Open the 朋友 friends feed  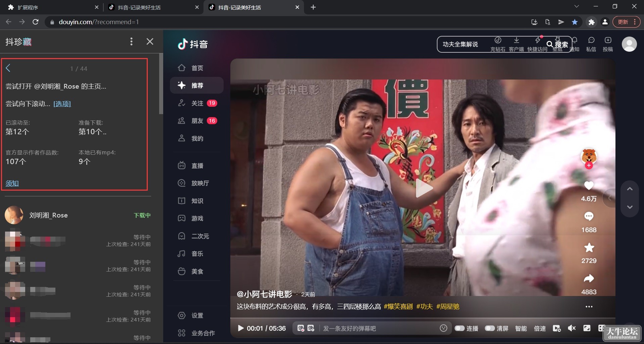[196, 121]
